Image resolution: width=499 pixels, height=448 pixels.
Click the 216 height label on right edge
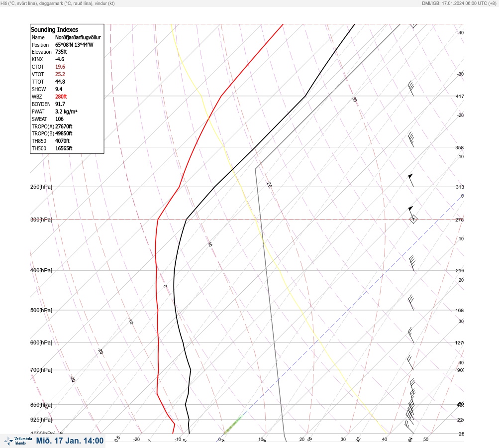coord(460,271)
